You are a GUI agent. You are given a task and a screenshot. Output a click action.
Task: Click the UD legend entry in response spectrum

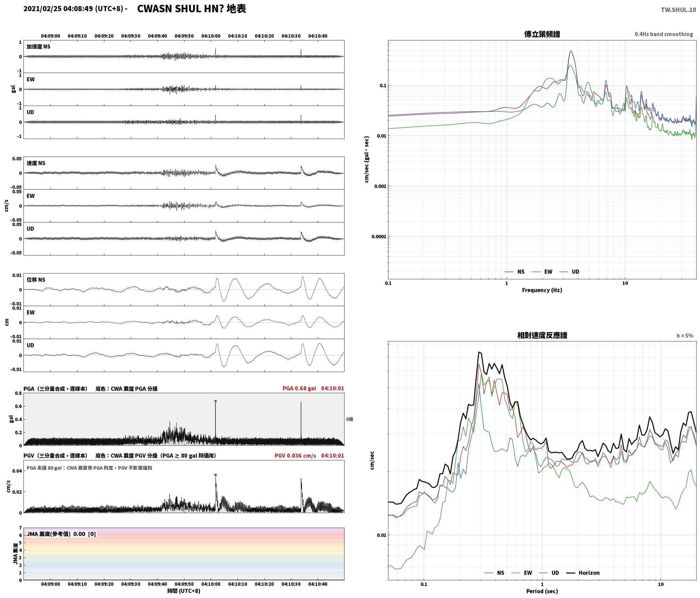[x=549, y=573]
